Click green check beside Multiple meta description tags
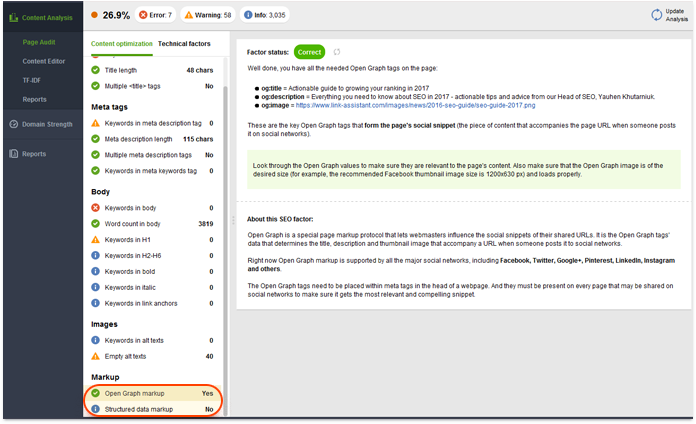 click(95, 155)
